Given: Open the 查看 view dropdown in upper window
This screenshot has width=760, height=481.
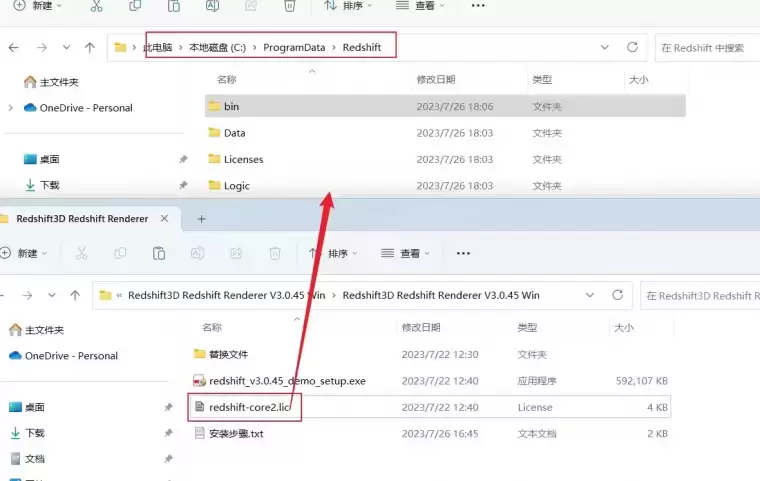Looking at the screenshot, I should 420,6.
